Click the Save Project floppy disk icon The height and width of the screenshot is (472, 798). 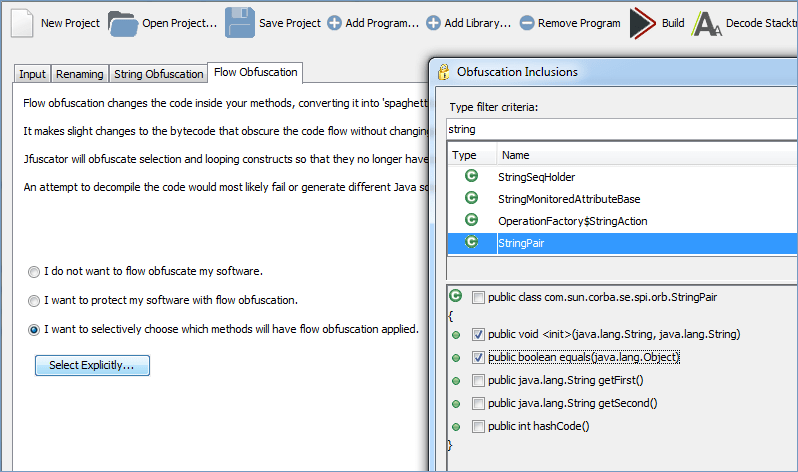point(240,22)
